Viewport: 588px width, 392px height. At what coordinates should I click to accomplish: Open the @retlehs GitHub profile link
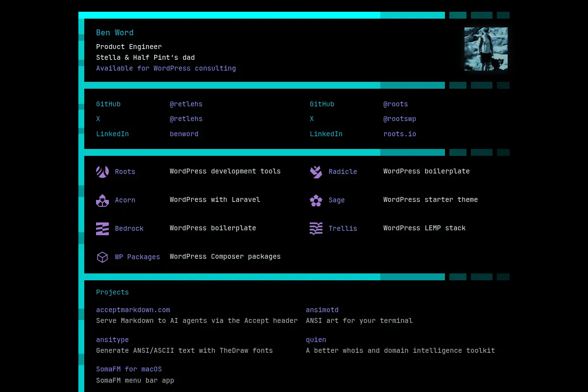tap(186, 104)
